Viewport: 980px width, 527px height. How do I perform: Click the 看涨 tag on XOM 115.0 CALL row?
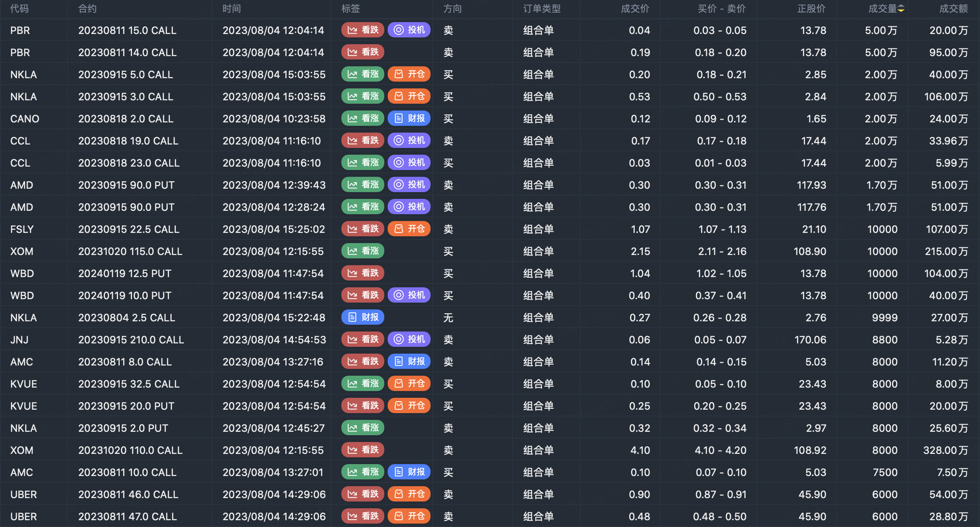click(x=363, y=251)
